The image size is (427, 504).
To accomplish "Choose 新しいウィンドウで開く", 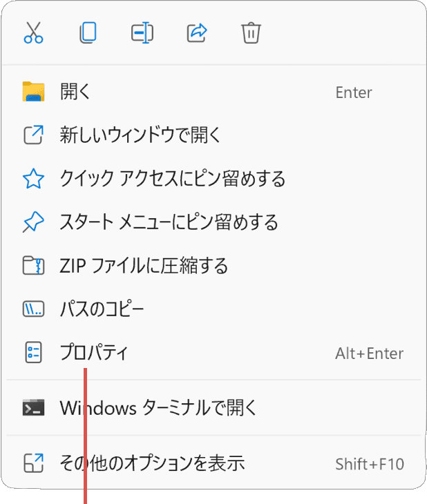I will 213,135.
